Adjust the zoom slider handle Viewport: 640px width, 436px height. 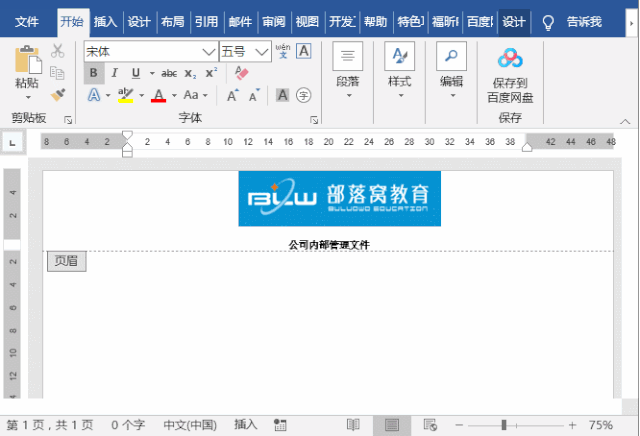(504, 425)
